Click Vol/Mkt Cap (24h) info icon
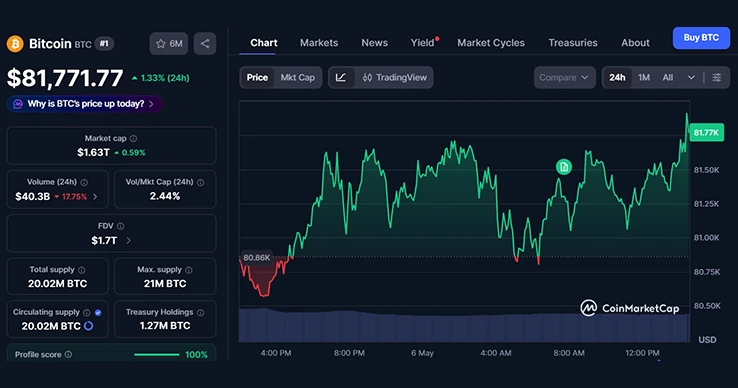 coord(201,182)
